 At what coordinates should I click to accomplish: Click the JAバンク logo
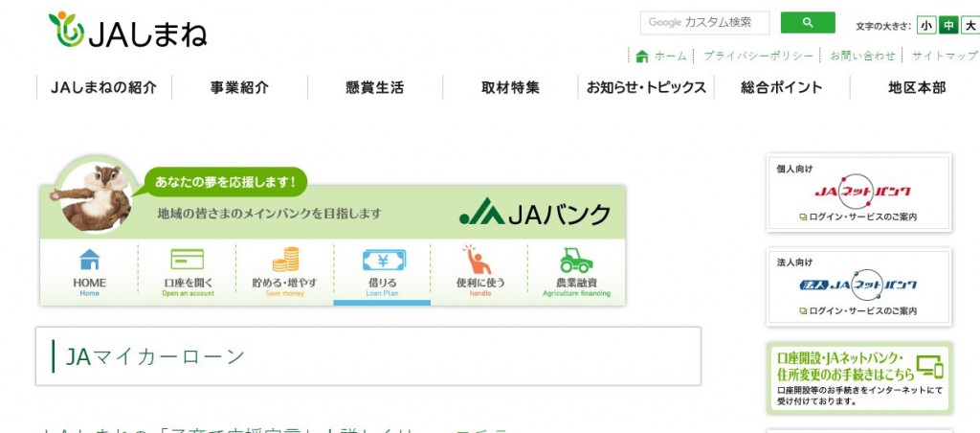click(x=534, y=213)
